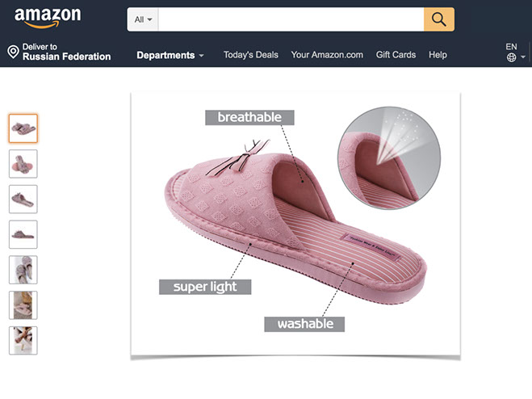532x399 pixels.
Task: Open Today's Deals
Action: point(251,55)
